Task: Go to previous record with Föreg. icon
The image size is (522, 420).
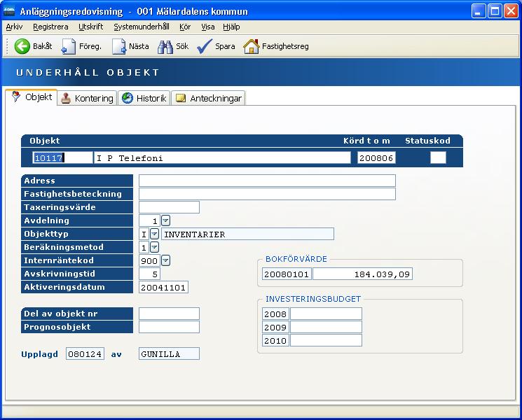Action: click(69, 47)
